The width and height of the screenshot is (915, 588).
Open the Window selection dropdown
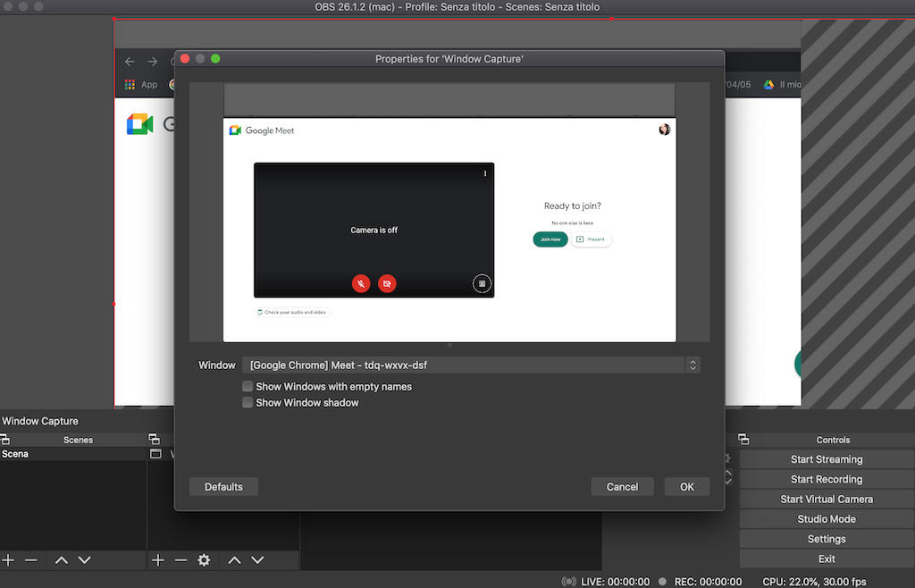pos(471,365)
